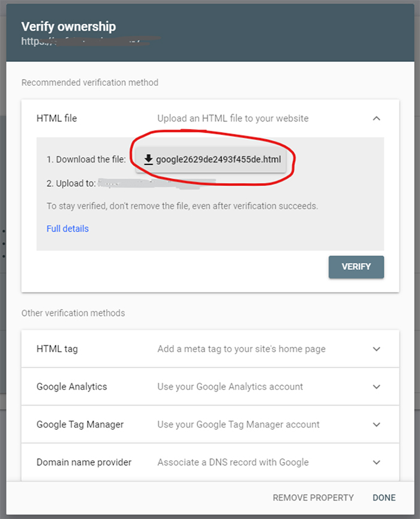Click 'Use your Google Analytics account' text
Image resolution: width=420 pixels, height=519 pixels.
230,386
